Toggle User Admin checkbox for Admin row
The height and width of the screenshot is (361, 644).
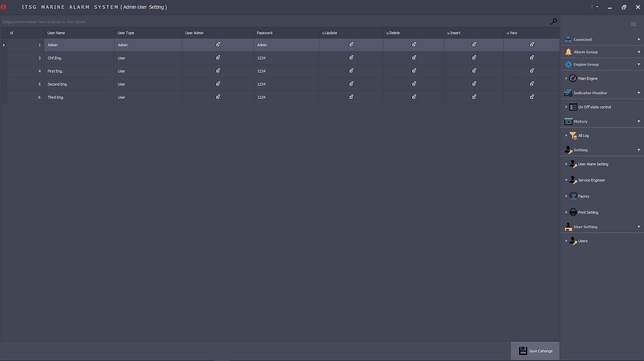(x=218, y=45)
